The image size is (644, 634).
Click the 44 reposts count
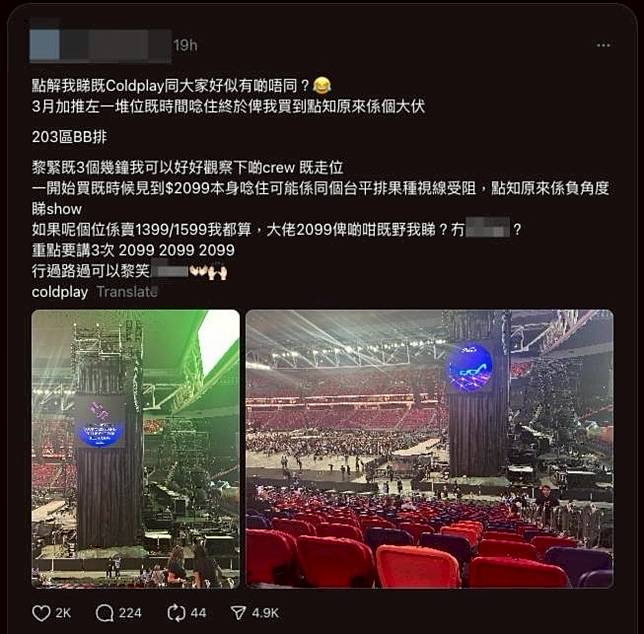pyautogui.click(x=198, y=613)
